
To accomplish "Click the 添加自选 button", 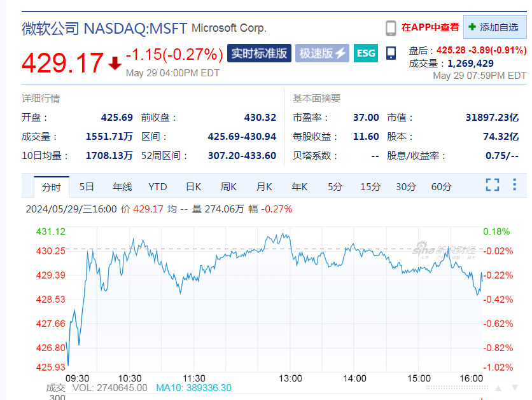I will point(494,27).
